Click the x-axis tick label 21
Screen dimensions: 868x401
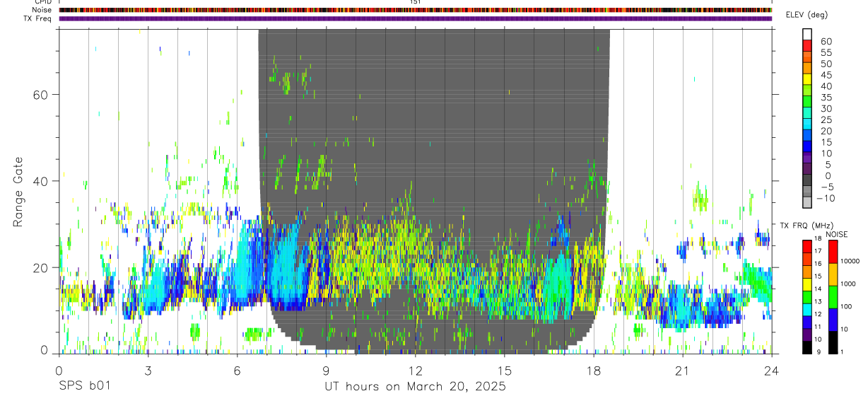click(x=682, y=371)
